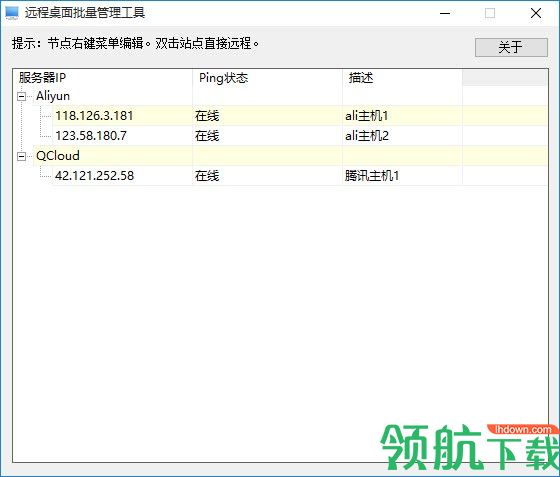Click 在线 status of 42.121.252.58
Viewport: 560px width, 477px height.
[x=207, y=176]
